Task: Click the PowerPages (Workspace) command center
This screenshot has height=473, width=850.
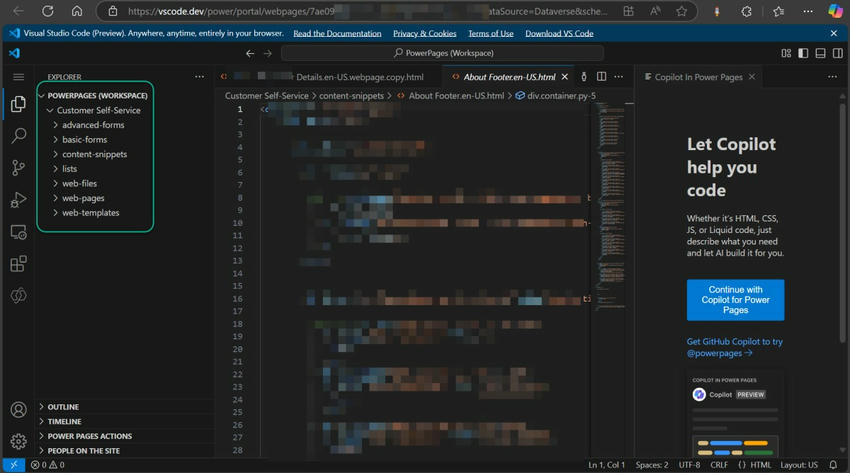Action: pos(442,53)
